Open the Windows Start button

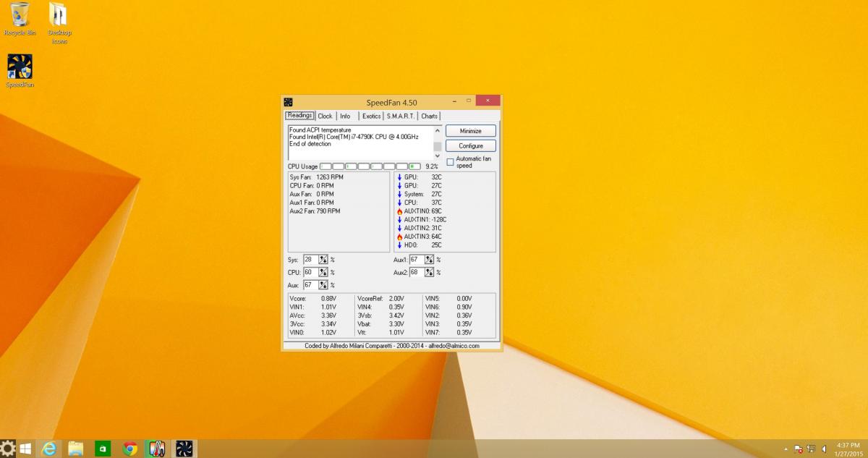click(25, 449)
